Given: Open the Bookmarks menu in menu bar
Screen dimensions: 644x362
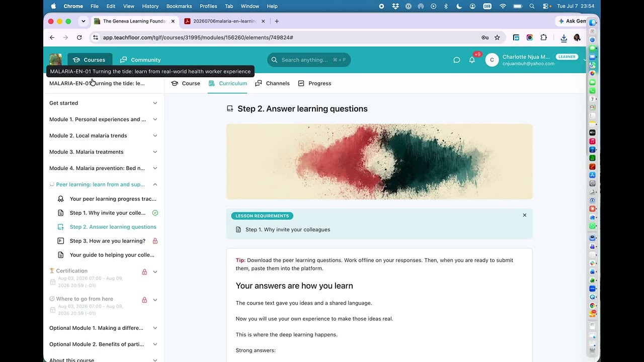Looking at the screenshot, I should tap(179, 6).
